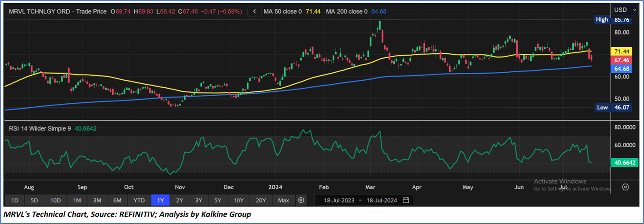644x224 pixels.
Task: Switch to the 2Y range
Action: [x=179, y=200]
